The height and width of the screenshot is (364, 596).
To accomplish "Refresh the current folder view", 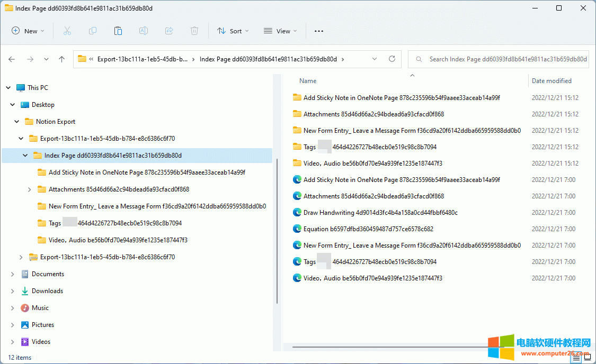I will pyautogui.click(x=392, y=59).
